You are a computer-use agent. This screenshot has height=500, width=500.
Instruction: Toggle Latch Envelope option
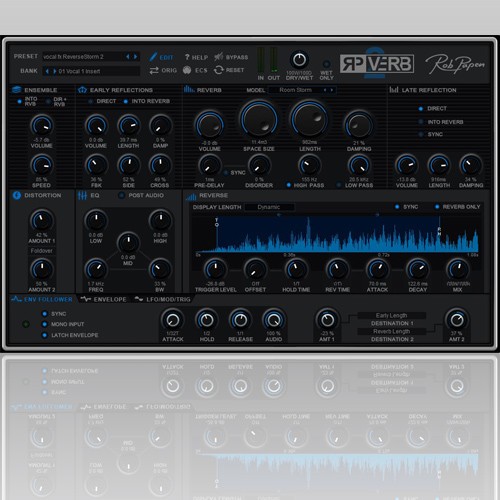(44, 335)
